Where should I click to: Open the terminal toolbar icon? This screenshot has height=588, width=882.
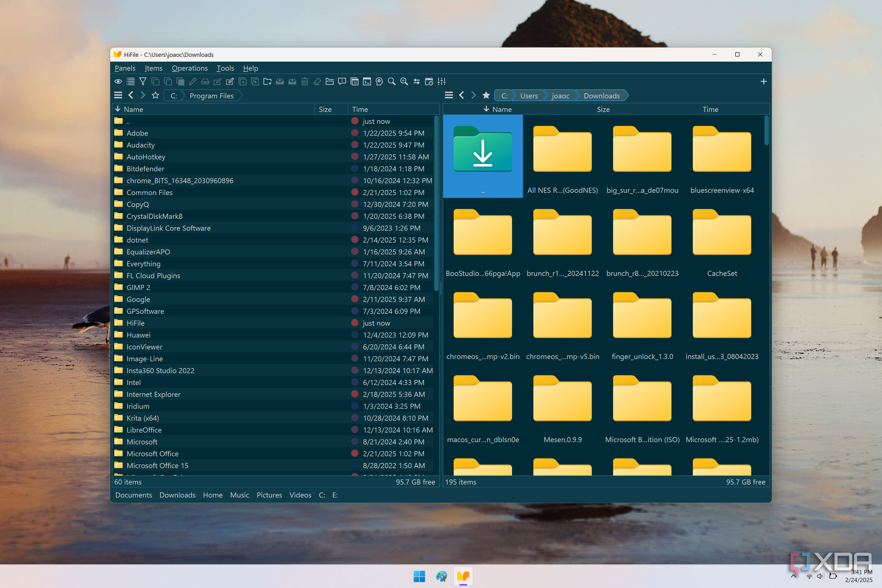click(x=367, y=81)
